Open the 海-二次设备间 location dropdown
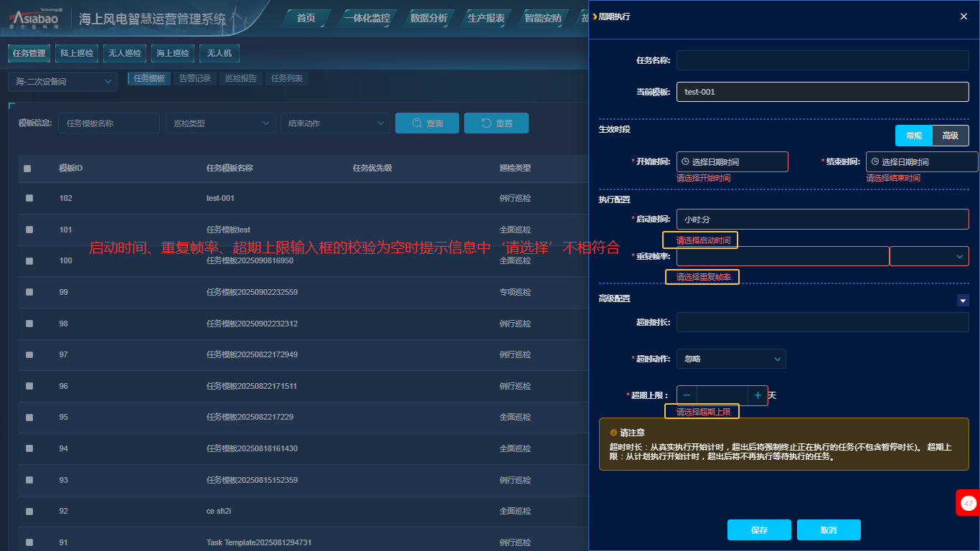 pyautogui.click(x=63, y=82)
